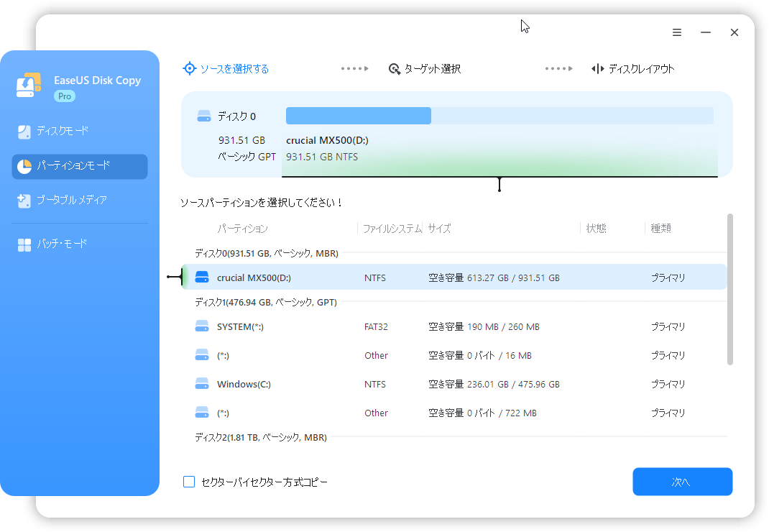Click the EaseUS Disk Copy title text
This screenshot has width=769, height=532.
pyautogui.click(x=97, y=81)
